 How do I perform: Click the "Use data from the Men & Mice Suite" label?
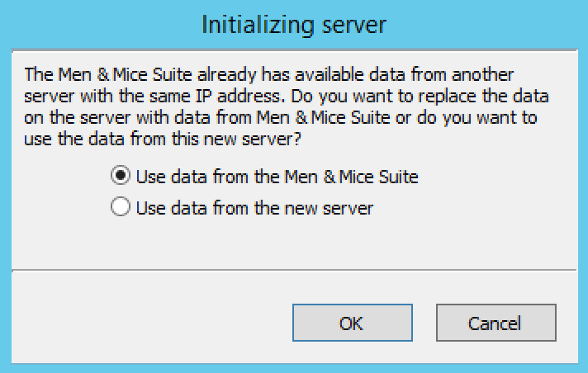(x=277, y=176)
